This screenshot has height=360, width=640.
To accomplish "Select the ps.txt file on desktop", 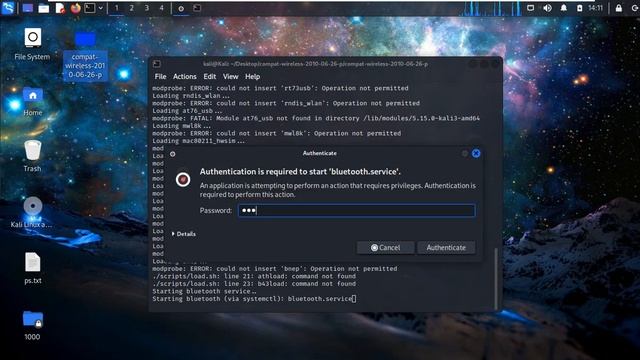I will [x=33, y=268].
